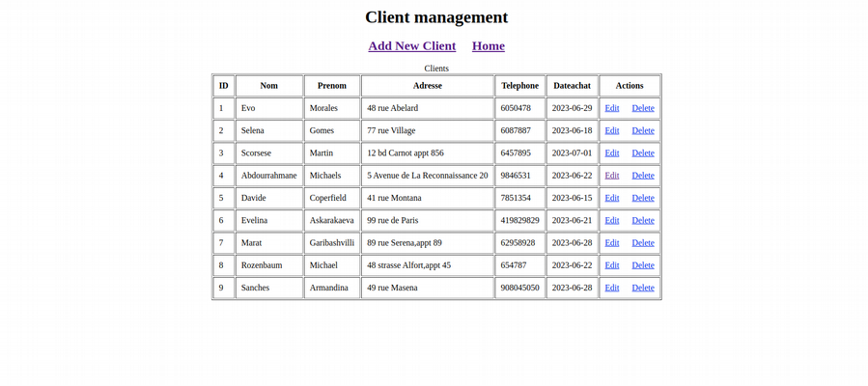Select address 89 rue Serena,appt 89
This screenshot has height=386, width=868.
click(428, 243)
